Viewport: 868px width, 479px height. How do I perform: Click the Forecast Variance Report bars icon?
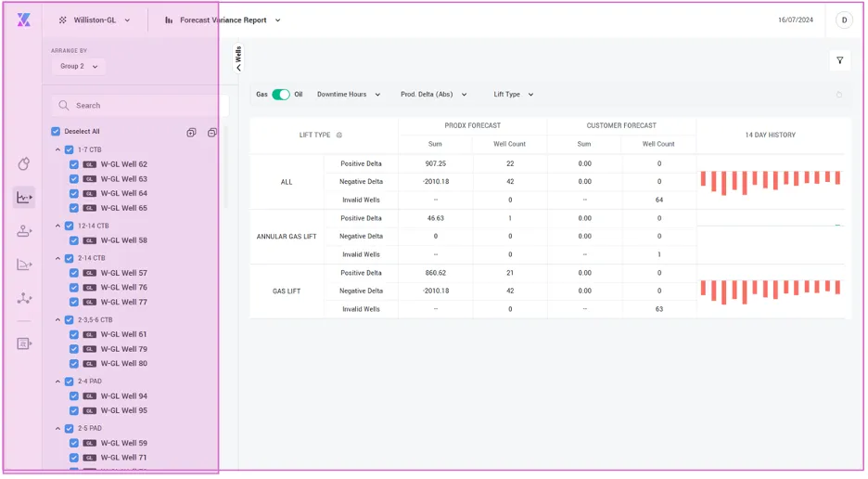tap(169, 20)
